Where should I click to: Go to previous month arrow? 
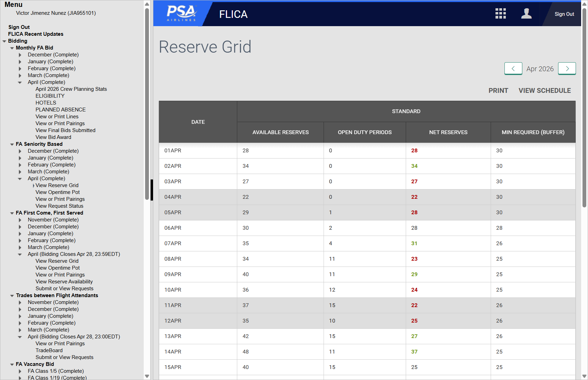(513, 68)
